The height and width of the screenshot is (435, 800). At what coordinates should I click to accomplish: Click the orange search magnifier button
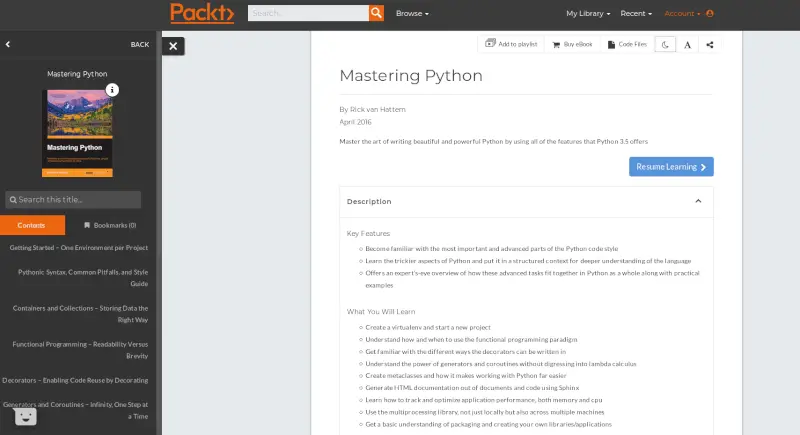pos(377,13)
